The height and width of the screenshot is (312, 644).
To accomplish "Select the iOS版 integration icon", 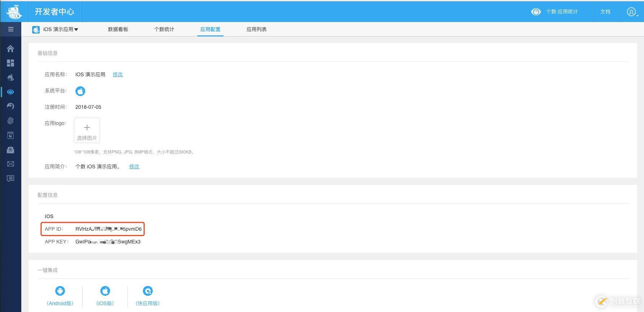I will tap(105, 291).
